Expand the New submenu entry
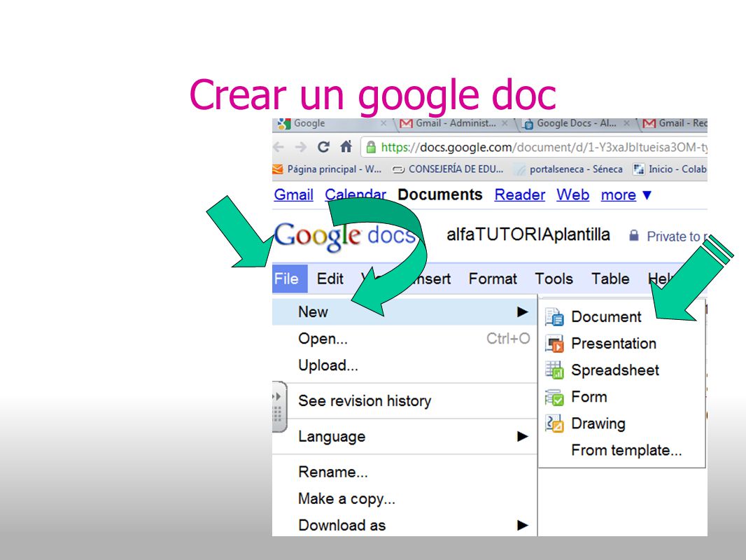Viewport: 746px width, 560px height. tap(404, 311)
